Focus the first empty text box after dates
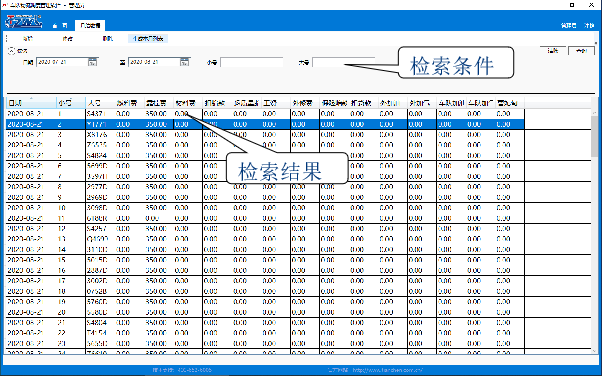This screenshot has height=377, width=602. tap(251, 62)
